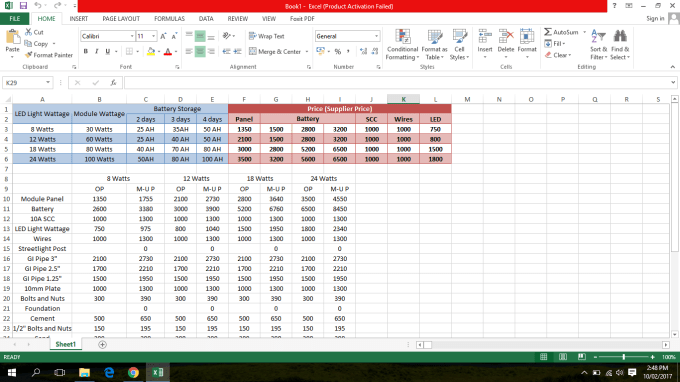The height and width of the screenshot is (382, 680).
Task: Toggle Wrap Text
Action: pyautogui.click(x=267, y=36)
